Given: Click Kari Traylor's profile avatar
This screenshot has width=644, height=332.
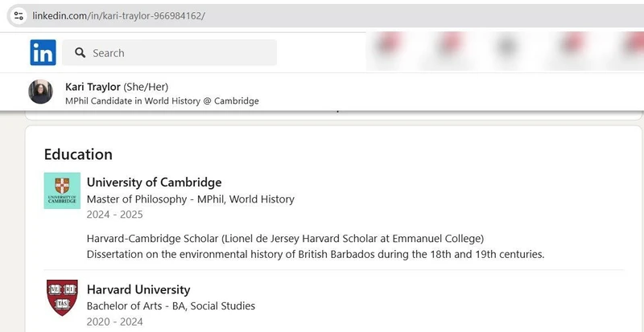Looking at the screenshot, I should (x=41, y=92).
